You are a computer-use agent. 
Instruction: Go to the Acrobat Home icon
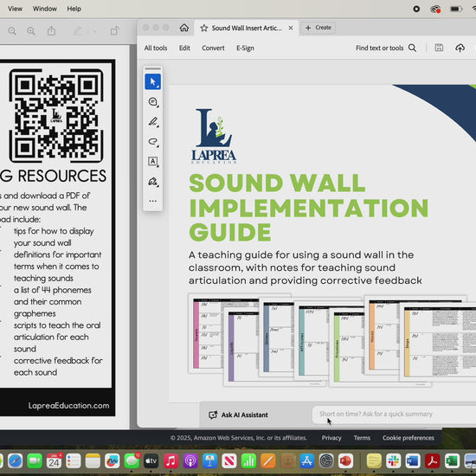[x=184, y=28]
